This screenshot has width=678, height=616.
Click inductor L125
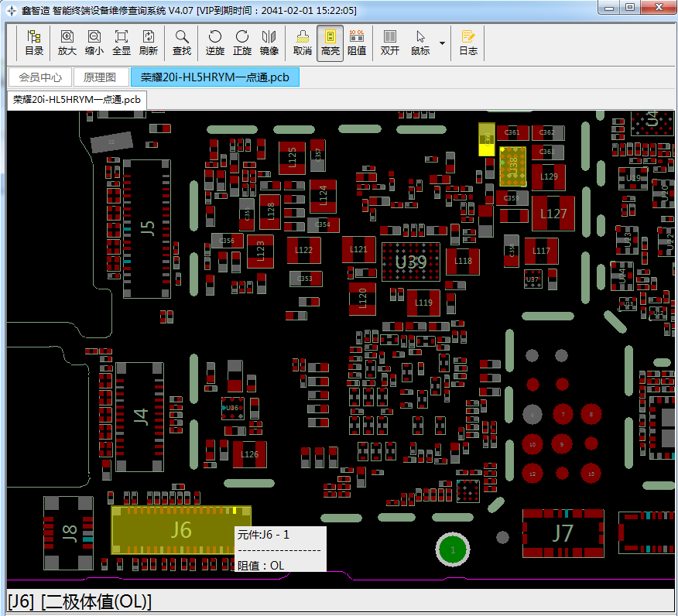pyautogui.click(x=293, y=158)
